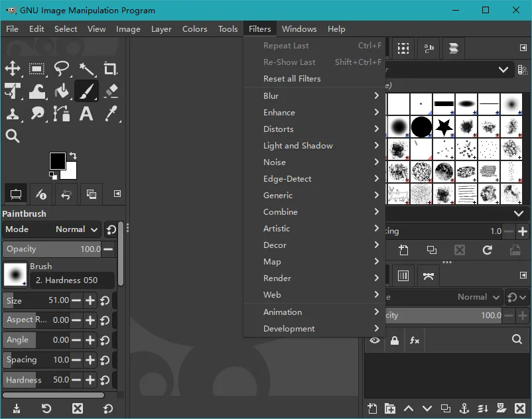532x419 pixels.
Task: Delete tool preset X icon below options
Action: pos(78,408)
